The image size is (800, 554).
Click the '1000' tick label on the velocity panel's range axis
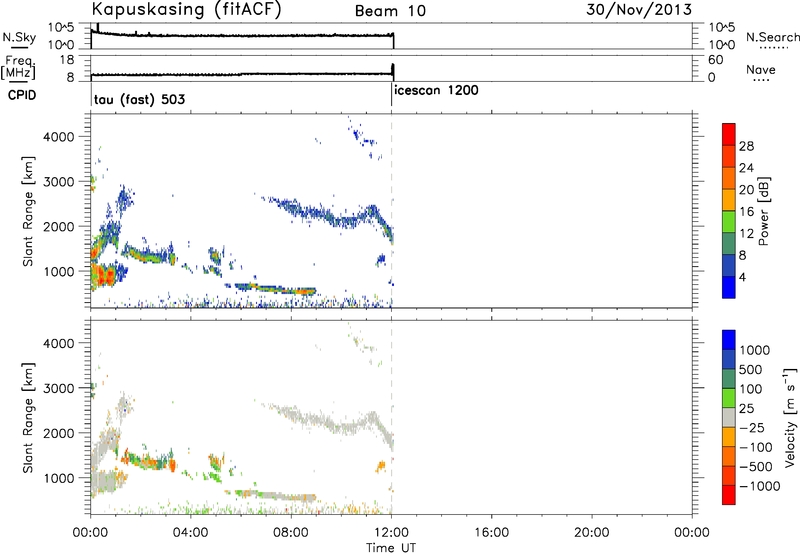pos(58,478)
